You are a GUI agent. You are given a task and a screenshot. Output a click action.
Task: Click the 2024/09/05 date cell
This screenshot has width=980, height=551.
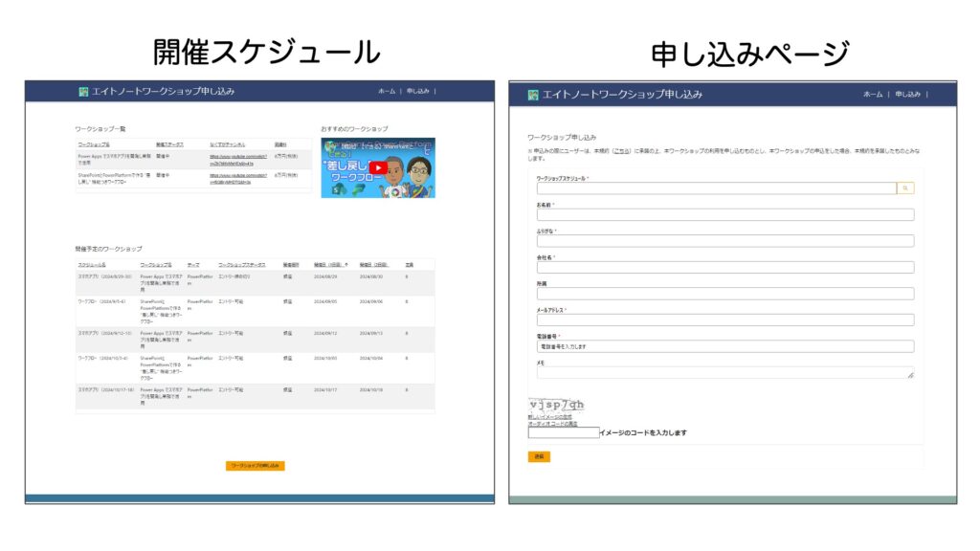coord(325,301)
